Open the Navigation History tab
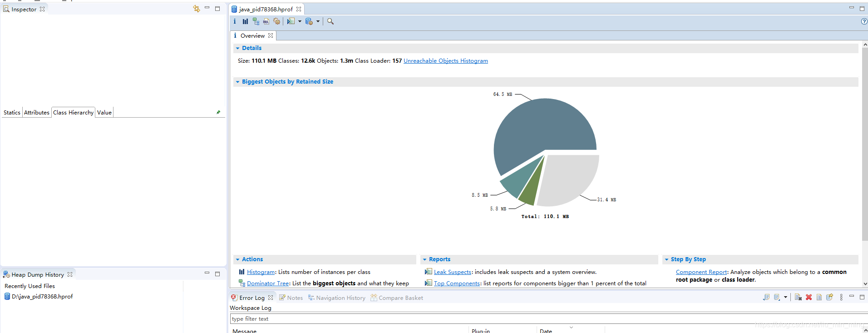The height and width of the screenshot is (333, 868). [x=336, y=298]
